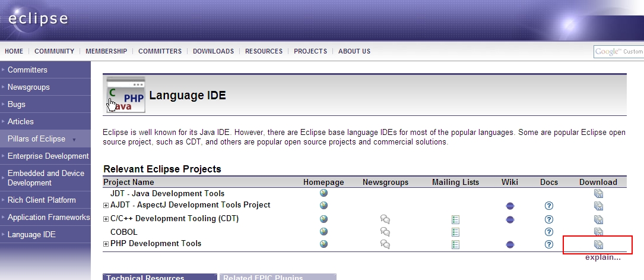The image size is (644, 280).
Task: Click the COBOL download icon
Action: pyautogui.click(x=598, y=232)
